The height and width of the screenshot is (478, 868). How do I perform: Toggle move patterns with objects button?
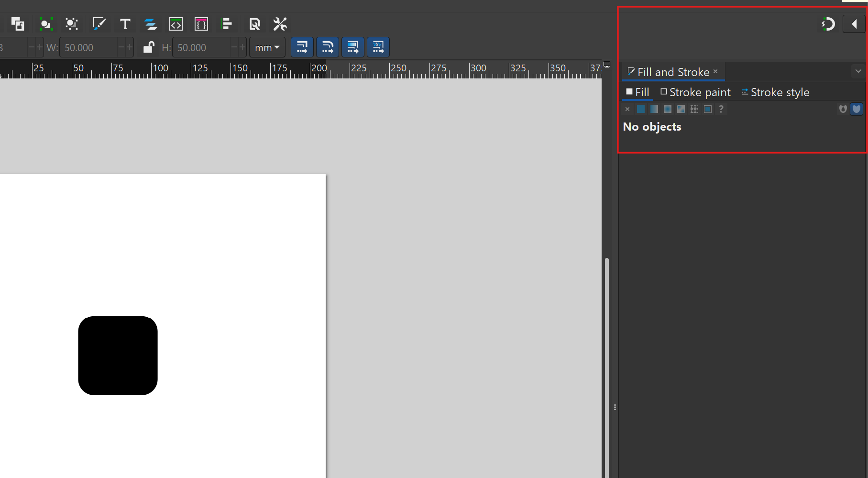(x=378, y=47)
